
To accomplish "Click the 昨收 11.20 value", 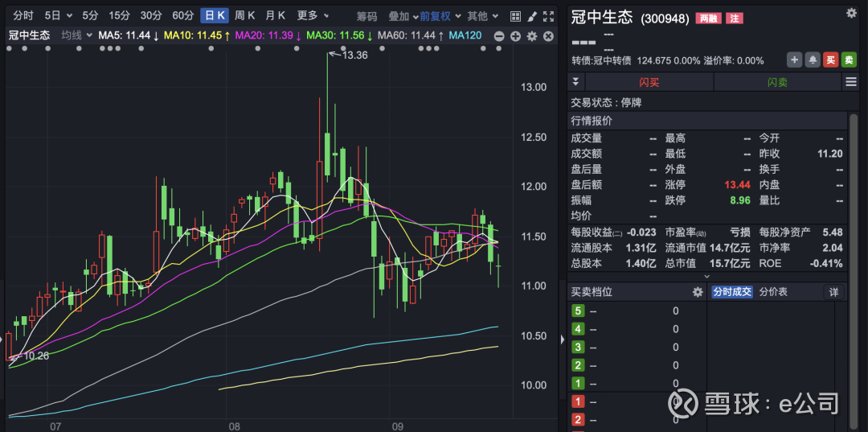I will pos(830,154).
